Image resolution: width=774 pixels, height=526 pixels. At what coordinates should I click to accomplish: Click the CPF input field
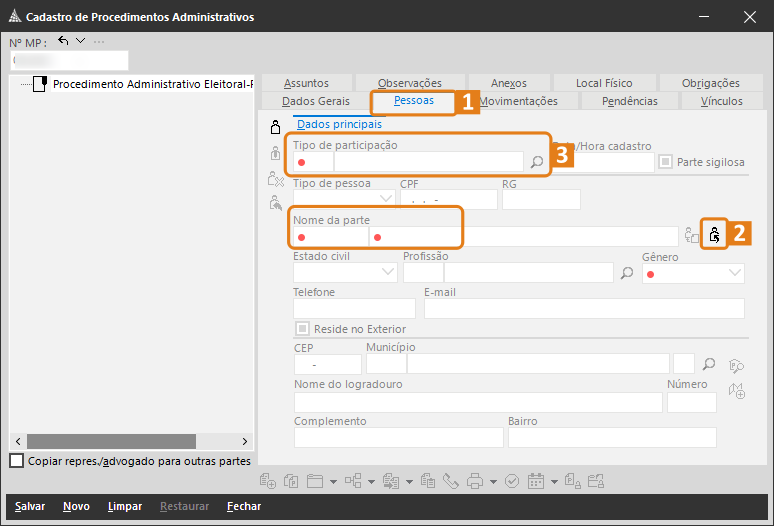(449, 199)
